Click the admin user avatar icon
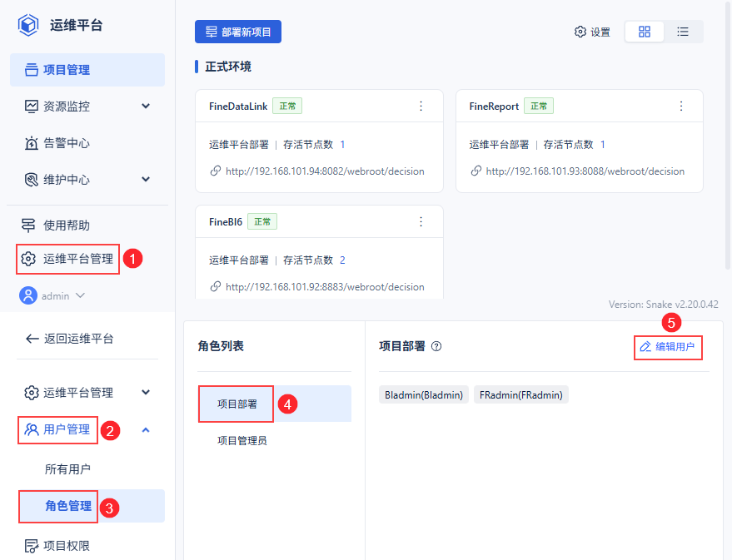 [x=28, y=295]
